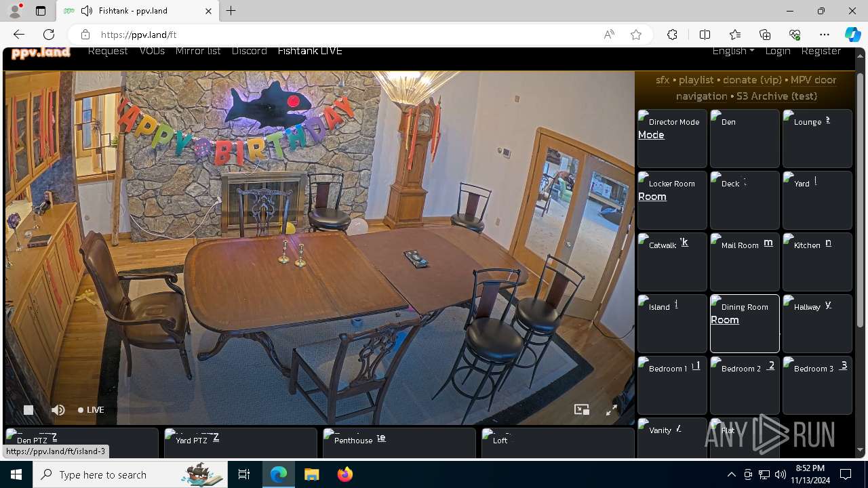Image resolution: width=868 pixels, height=488 pixels.
Task: Open the Loft camera
Action: pos(557,443)
